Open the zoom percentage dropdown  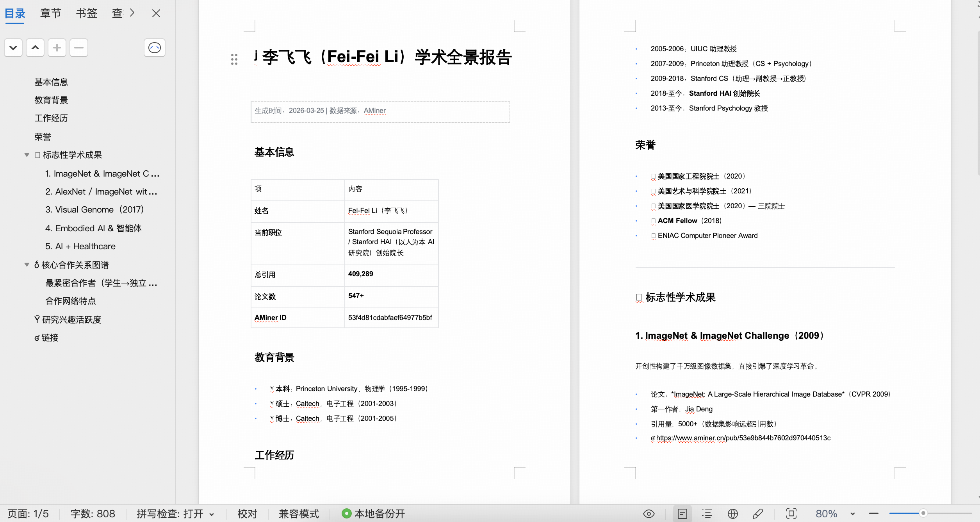pyautogui.click(x=852, y=514)
